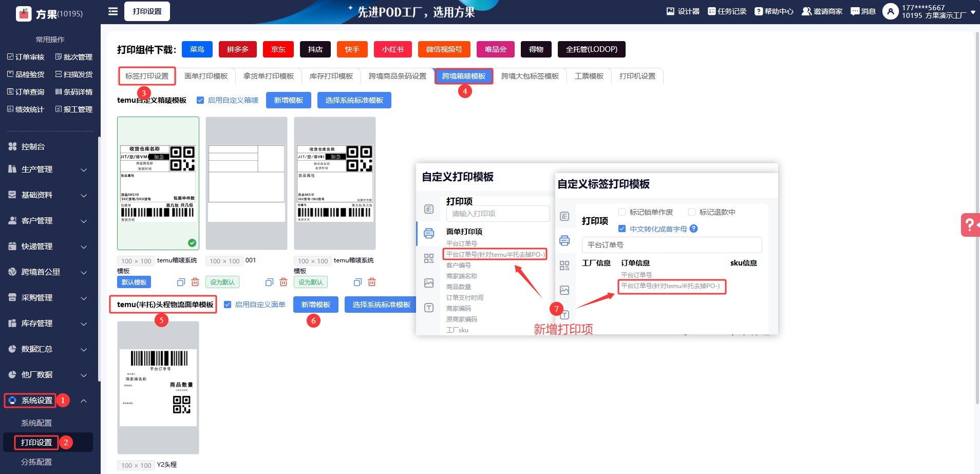Viewport: 980px width, 474px height.
Task: Select the 001 template thumbnail
Action: [x=247, y=183]
